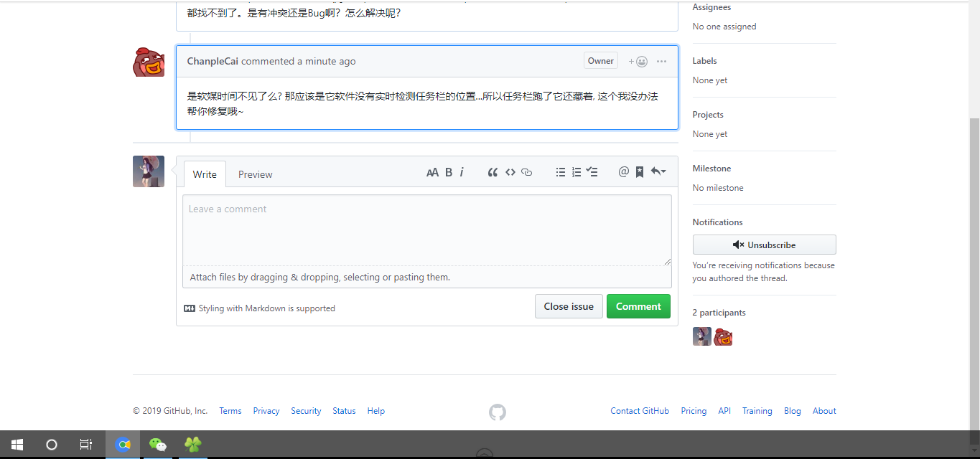
Task: Open the comment options kebab menu
Action: pyautogui.click(x=661, y=60)
